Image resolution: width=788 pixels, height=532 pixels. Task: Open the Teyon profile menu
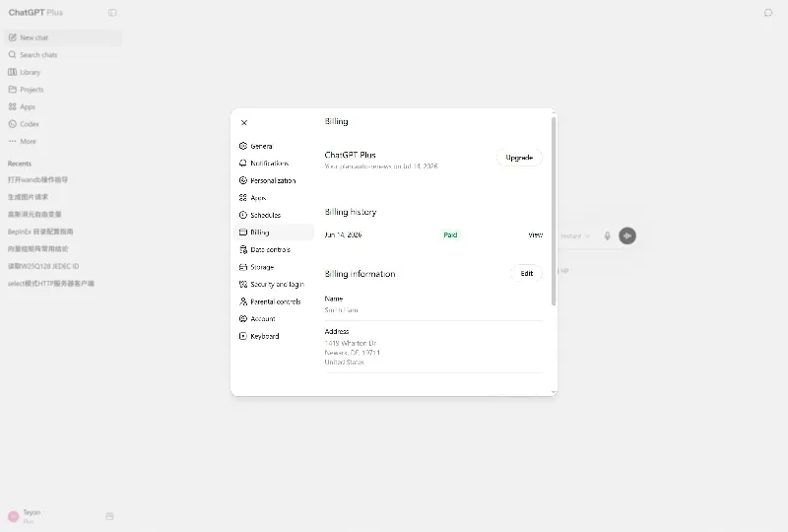point(50,516)
